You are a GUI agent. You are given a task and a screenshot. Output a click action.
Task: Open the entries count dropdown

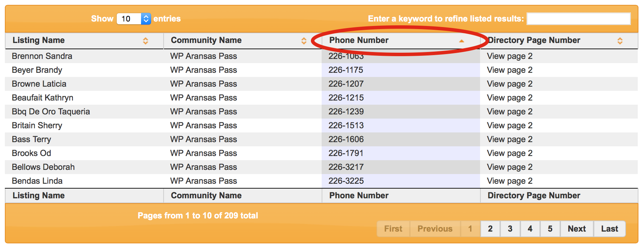click(x=134, y=19)
